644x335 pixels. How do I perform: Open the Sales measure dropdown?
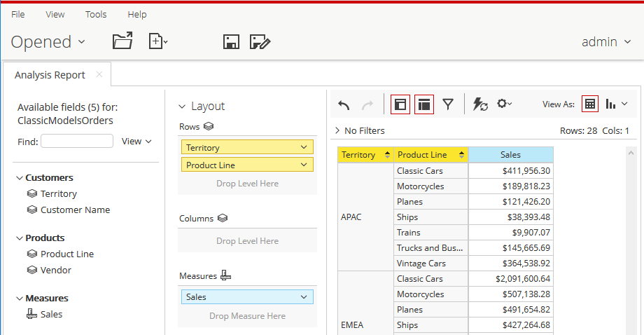click(x=303, y=297)
